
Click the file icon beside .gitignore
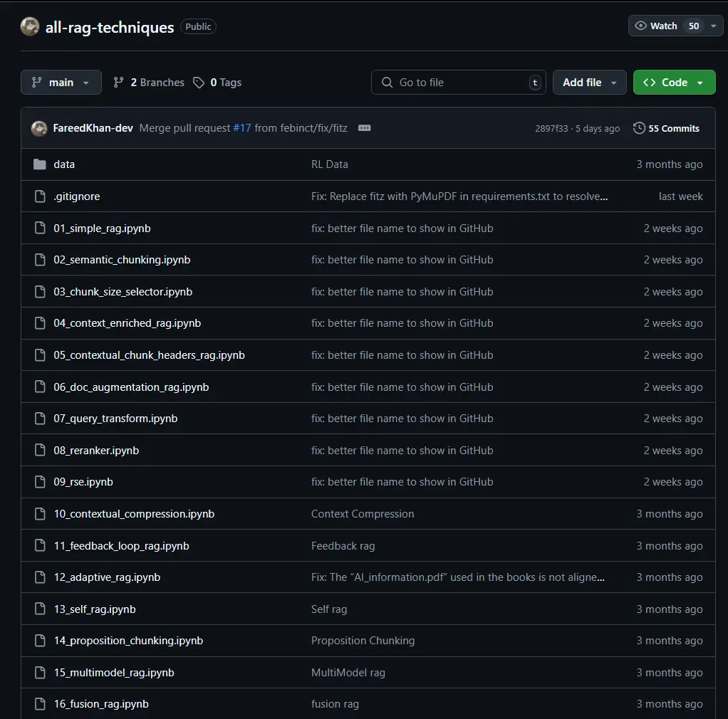(x=40, y=196)
